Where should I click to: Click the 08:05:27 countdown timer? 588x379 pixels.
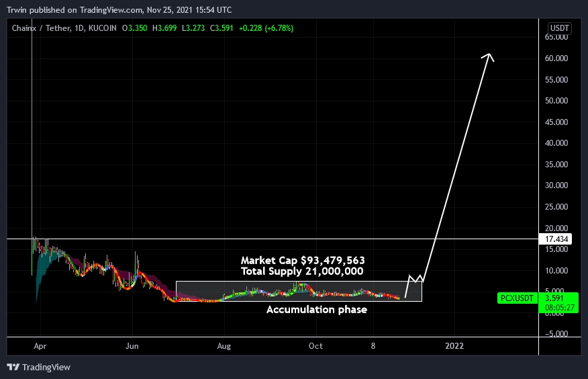(560, 308)
